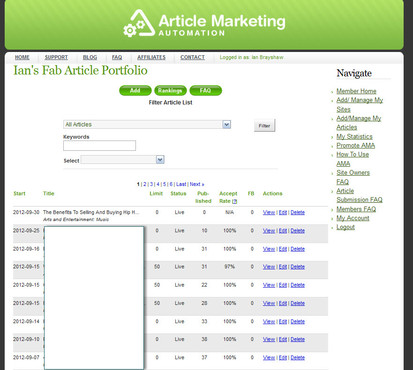Click the green Rankings button

click(x=170, y=91)
